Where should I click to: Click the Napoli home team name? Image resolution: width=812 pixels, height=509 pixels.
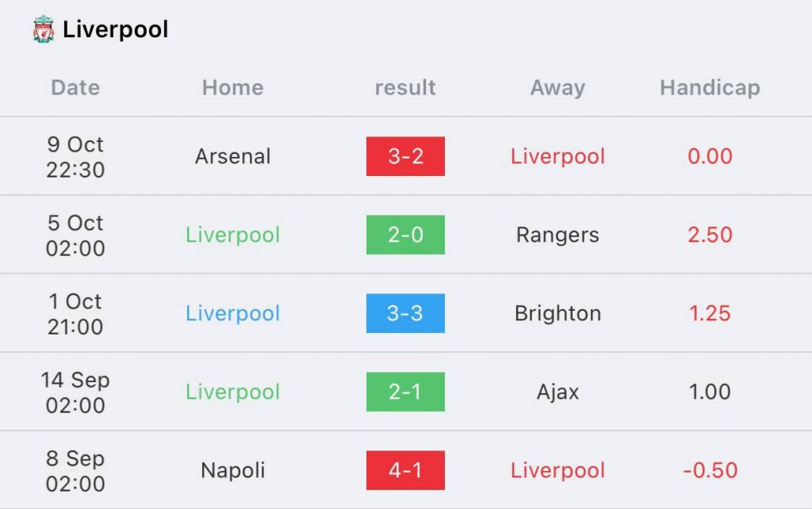coord(233,471)
